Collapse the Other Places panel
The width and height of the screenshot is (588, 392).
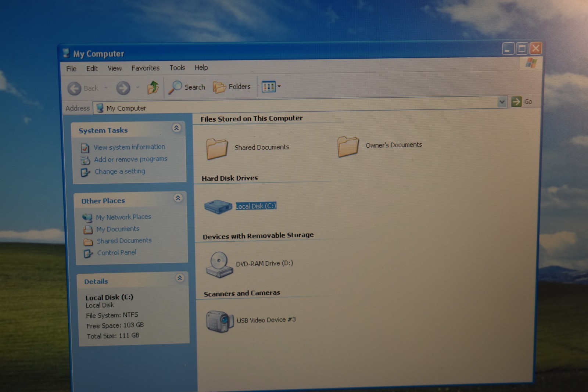point(178,198)
